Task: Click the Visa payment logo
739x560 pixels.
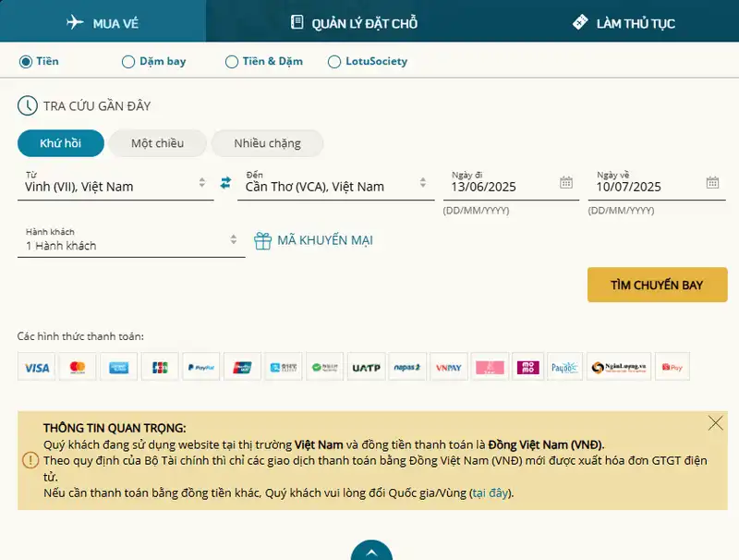Action: pos(37,367)
